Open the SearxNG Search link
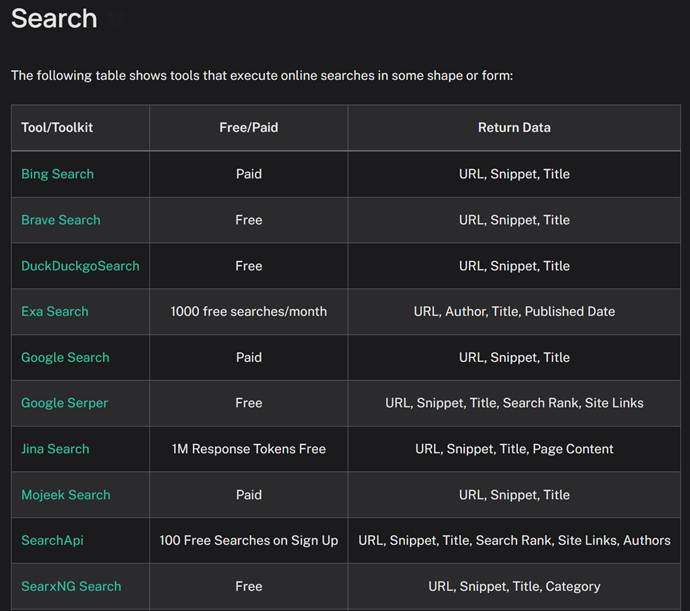The height and width of the screenshot is (611, 690). pos(71,586)
